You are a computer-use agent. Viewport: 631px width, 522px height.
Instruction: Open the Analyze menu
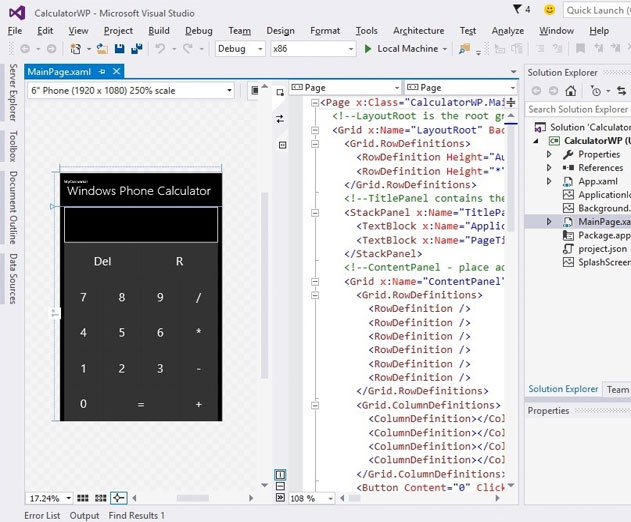coord(507,31)
